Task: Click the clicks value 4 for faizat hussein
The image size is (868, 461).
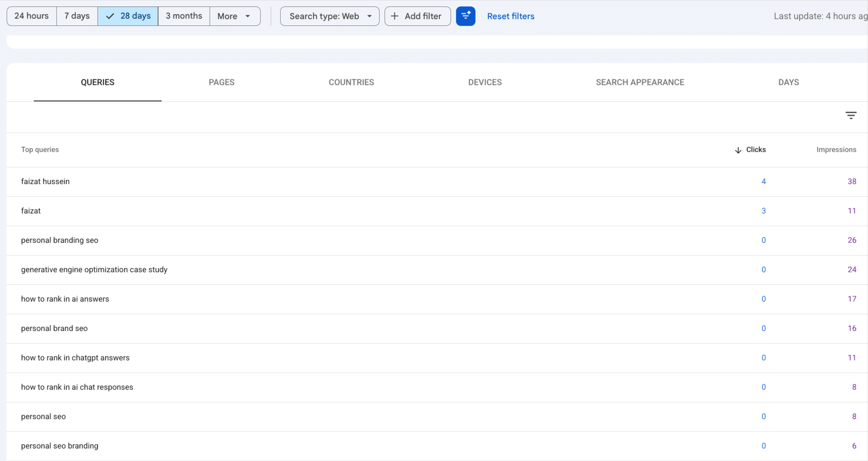Action: tap(764, 182)
